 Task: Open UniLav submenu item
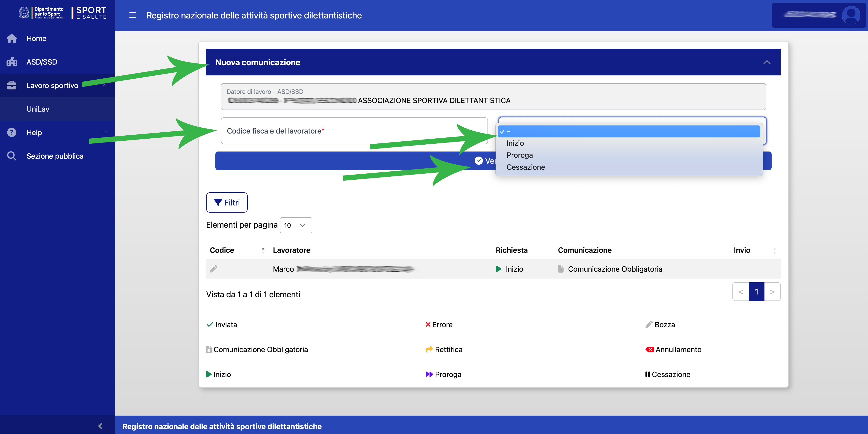click(38, 109)
